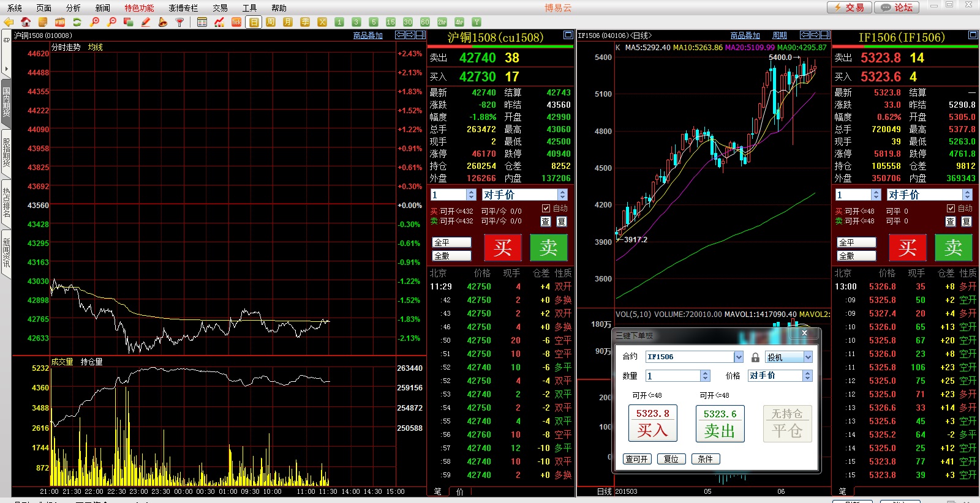Click the 数量 quantity field in the order panel
Screen dimensions: 980x503
(x=673, y=376)
